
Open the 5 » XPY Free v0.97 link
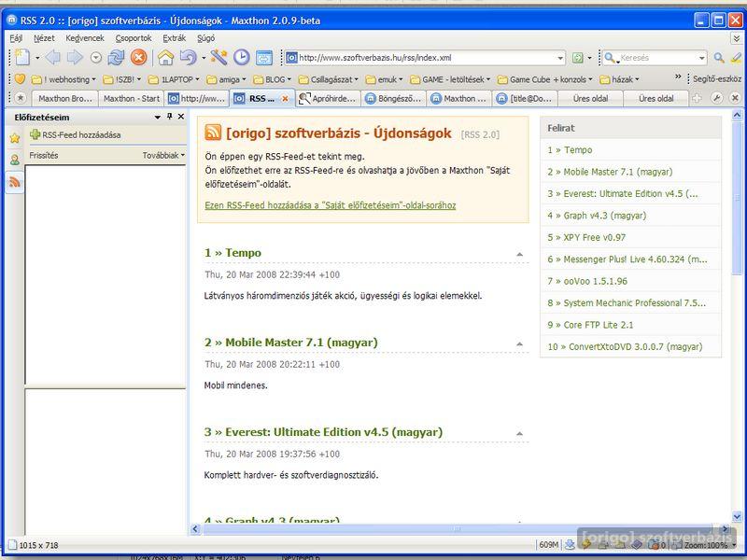point(586,237)
